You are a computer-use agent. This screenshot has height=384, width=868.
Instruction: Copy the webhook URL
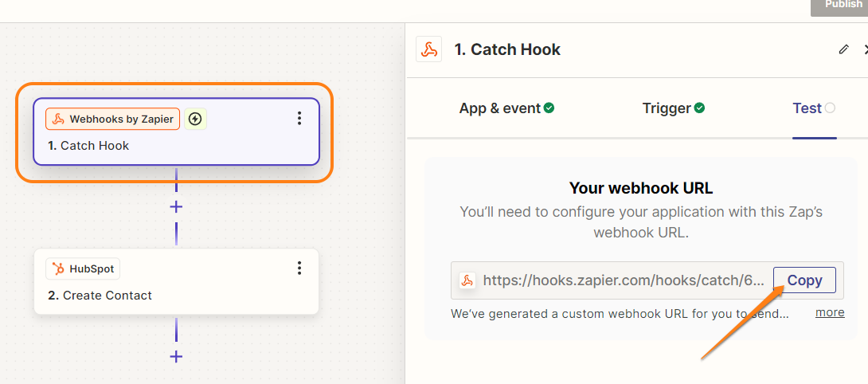[x=804, y=280]
